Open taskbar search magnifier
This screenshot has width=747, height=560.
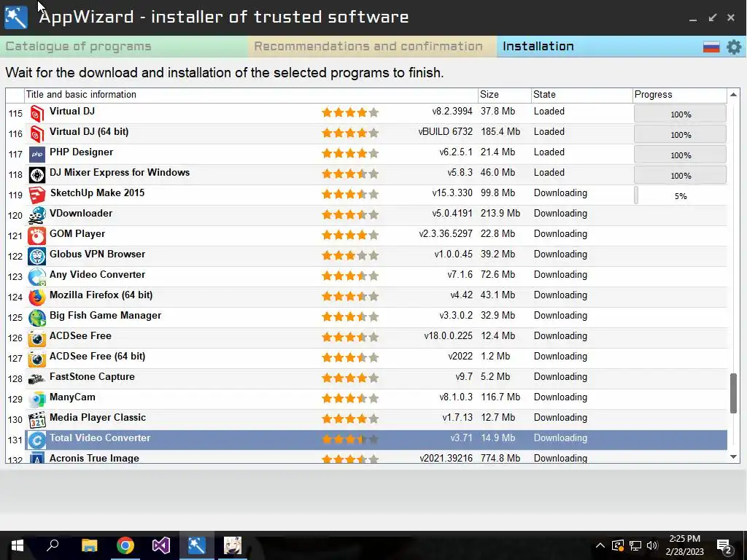[53, 545]
